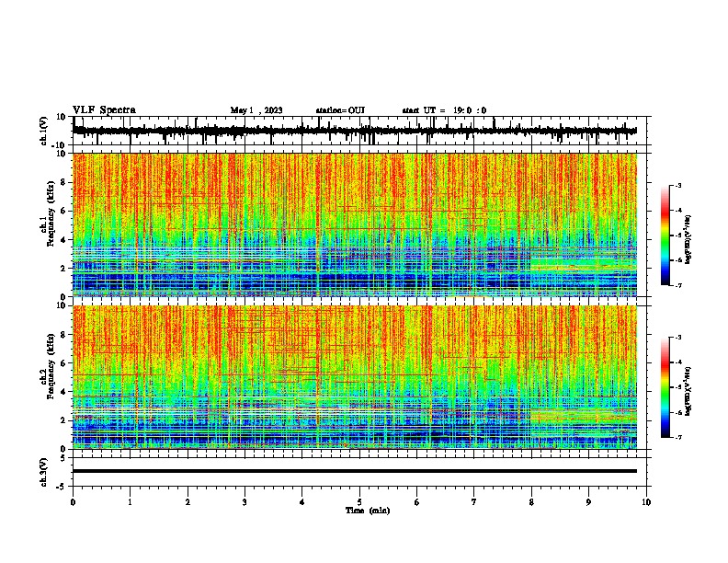
Task: Click the 8 kHz tick on ch.2 frequency axis
Action: 63,335
